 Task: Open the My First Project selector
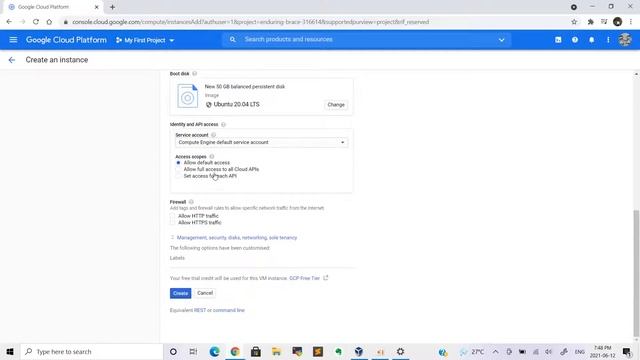tap(145, 40)
